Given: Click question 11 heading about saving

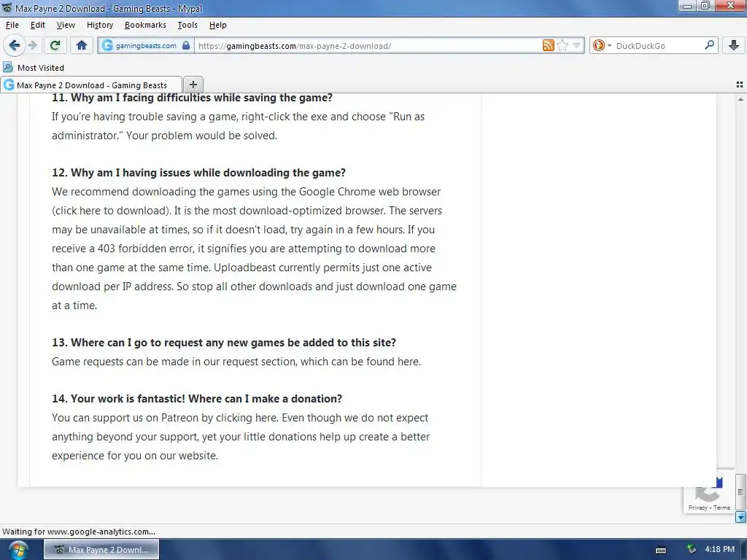Looking at the screenshot, I should coord(192,98).
